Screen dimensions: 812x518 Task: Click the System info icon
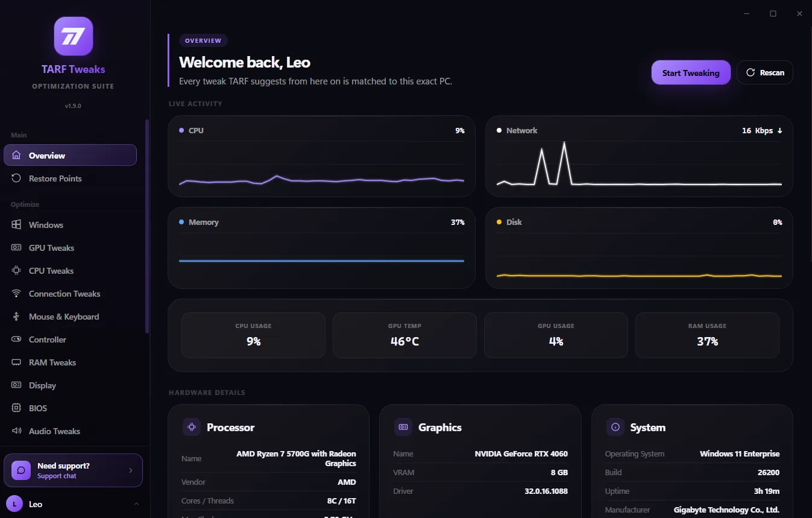click(x=615, y=427)
